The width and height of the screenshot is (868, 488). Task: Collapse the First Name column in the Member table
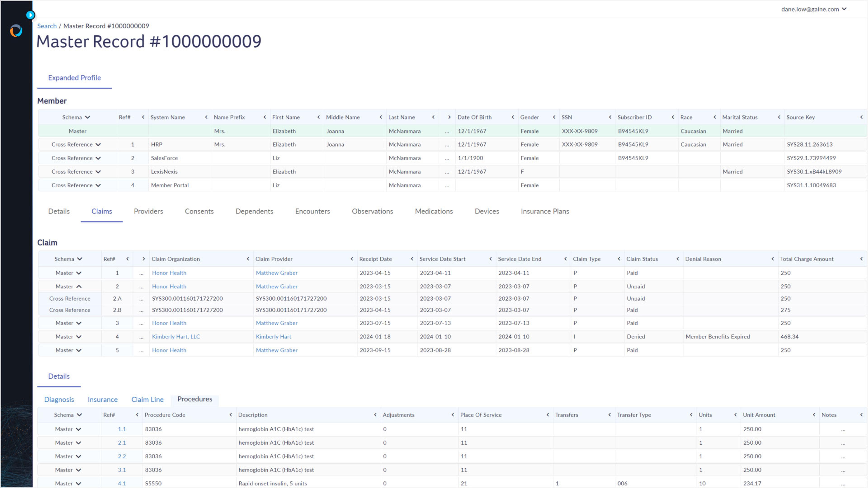(x=318, y=117)
